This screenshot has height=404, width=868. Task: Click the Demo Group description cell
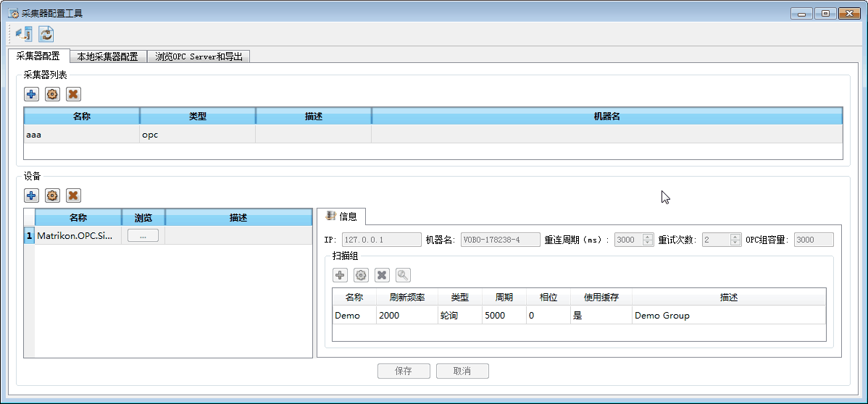pyautogui.click(x=728, y=316)
